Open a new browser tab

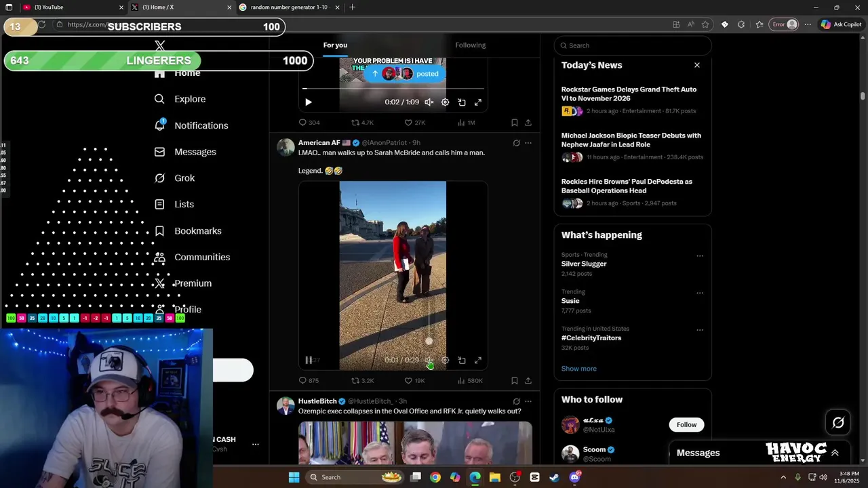click(x=352, y=7)
